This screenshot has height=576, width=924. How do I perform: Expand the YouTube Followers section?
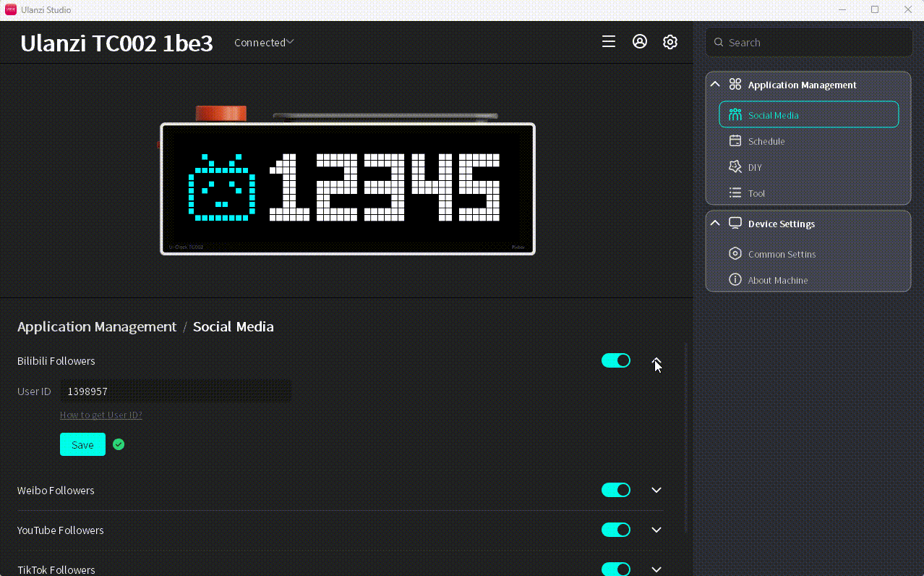click(x=656, y=530)
